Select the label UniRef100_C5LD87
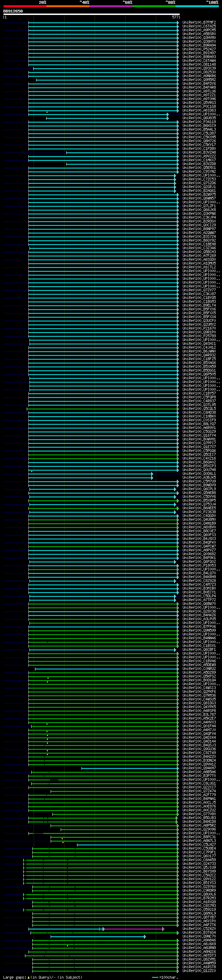Viewport: 222px width, 980px height. coord(199,133)
